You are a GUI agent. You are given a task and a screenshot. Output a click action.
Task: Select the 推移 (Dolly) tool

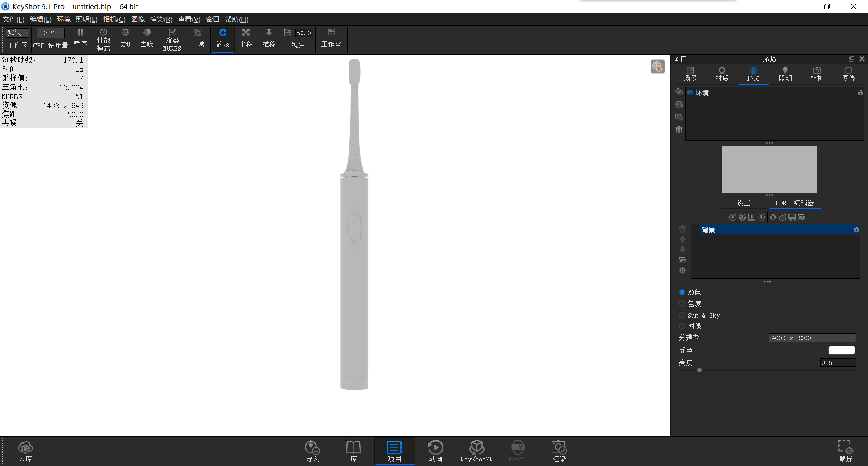coord(269,38)
